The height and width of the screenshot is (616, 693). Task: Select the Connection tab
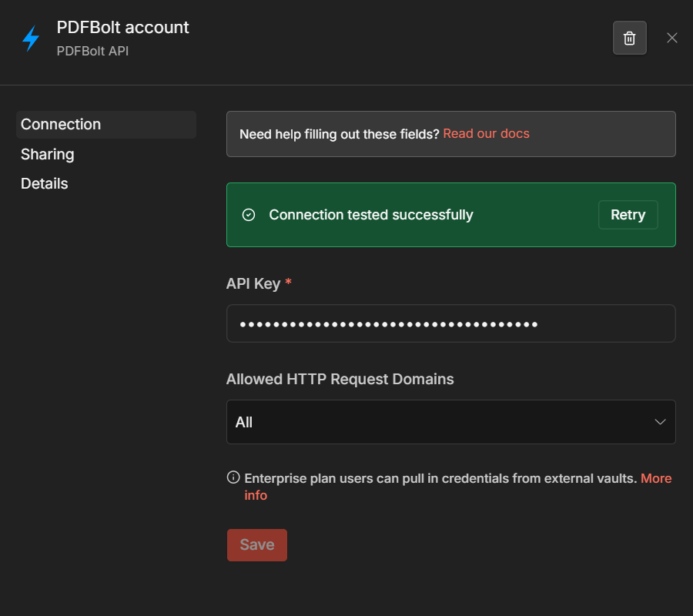click(61, 124)
